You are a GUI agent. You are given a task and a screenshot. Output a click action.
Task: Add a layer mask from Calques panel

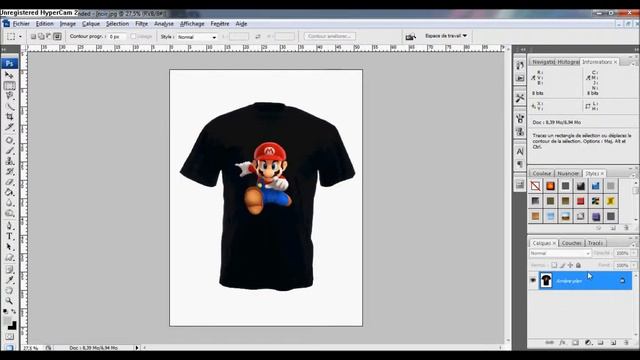[x=575, y=343]
